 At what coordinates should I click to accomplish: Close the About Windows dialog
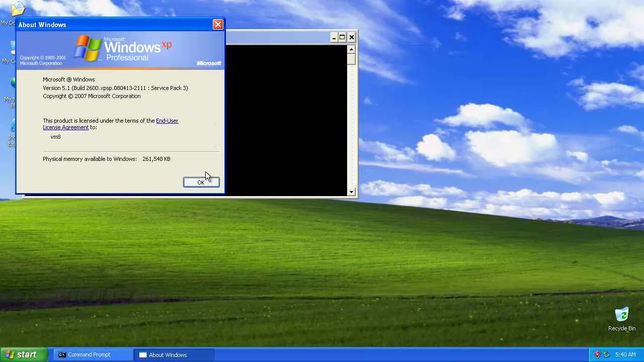tap(218, 24)
